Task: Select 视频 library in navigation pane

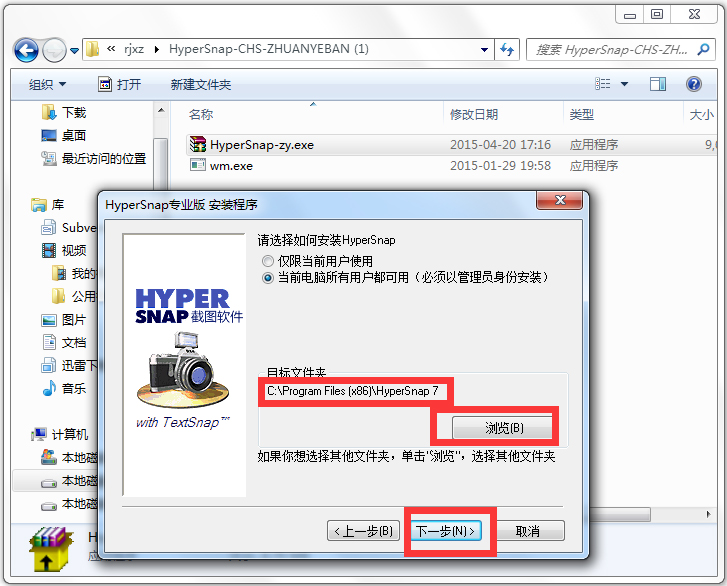Action: coord(64,250)
